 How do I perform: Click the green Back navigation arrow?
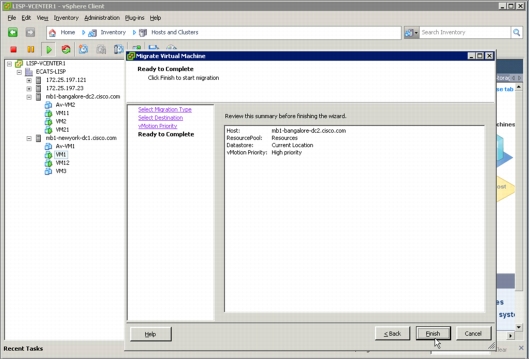13,32
